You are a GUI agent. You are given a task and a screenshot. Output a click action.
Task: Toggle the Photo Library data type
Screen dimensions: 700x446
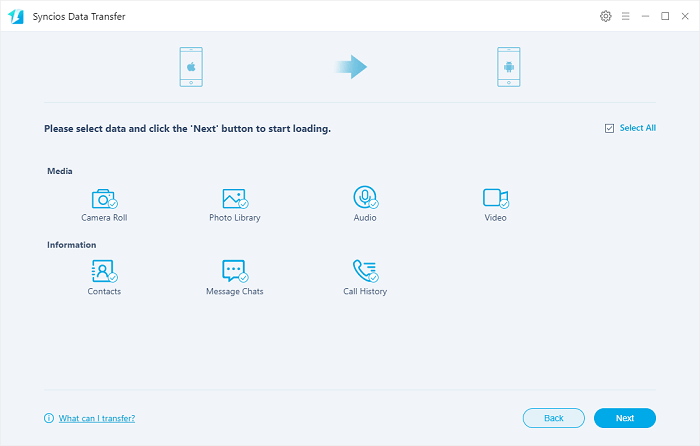[x=234, y=199]
